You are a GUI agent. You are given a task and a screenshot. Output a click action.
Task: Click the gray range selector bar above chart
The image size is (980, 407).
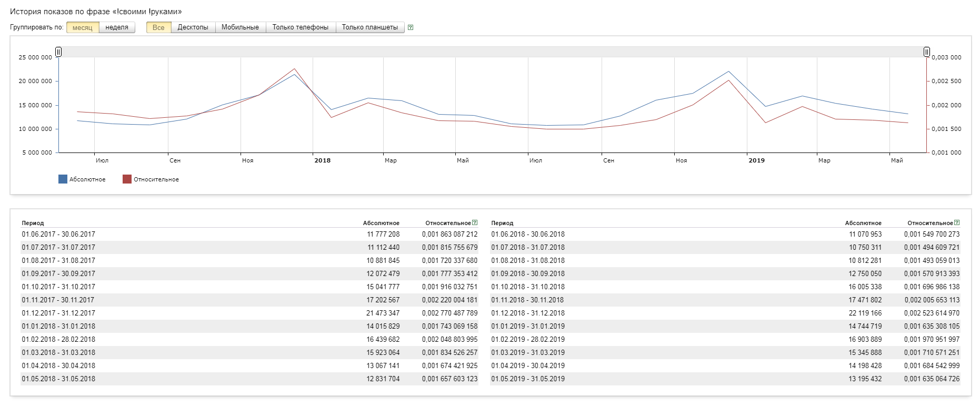(x=493, y=52)
